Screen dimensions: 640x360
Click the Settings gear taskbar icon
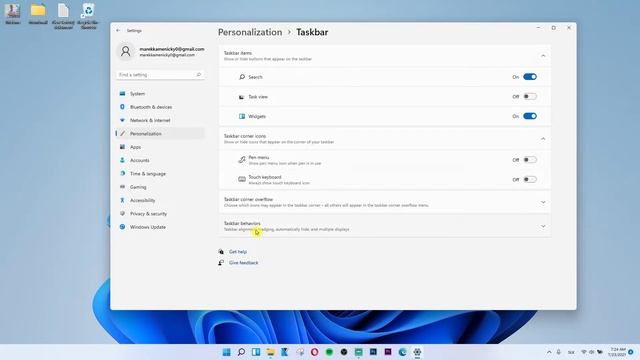coord(417,352)
